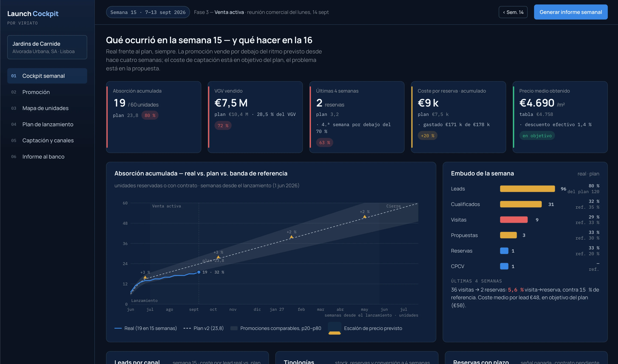Open the VGV vendido KPI card
Screen dimensions: 618x364
click(255, 117)
